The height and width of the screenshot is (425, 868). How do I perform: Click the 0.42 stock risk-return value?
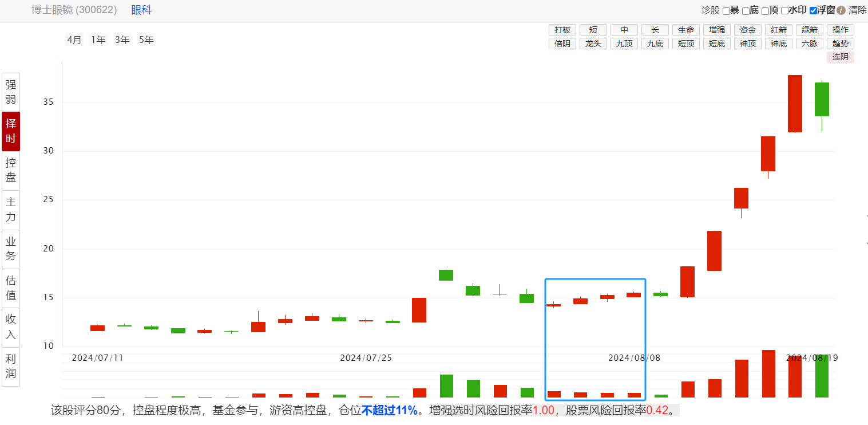click(x=657, y=411)
